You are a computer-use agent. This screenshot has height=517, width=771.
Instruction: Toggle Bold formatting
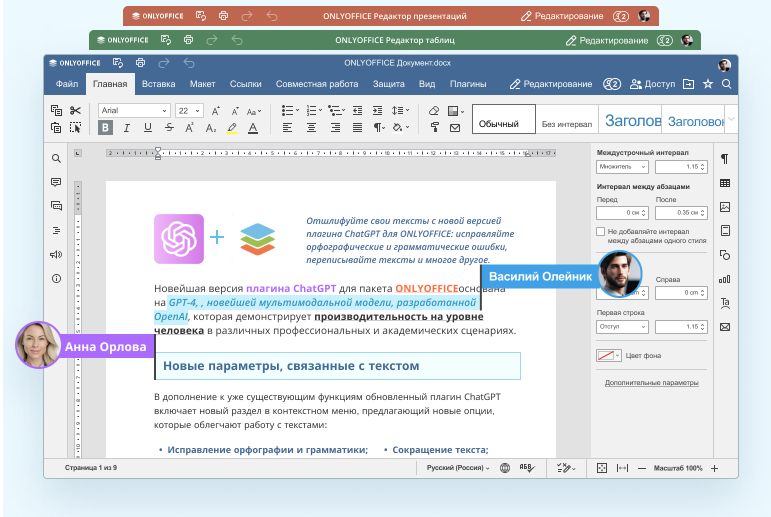105,128
